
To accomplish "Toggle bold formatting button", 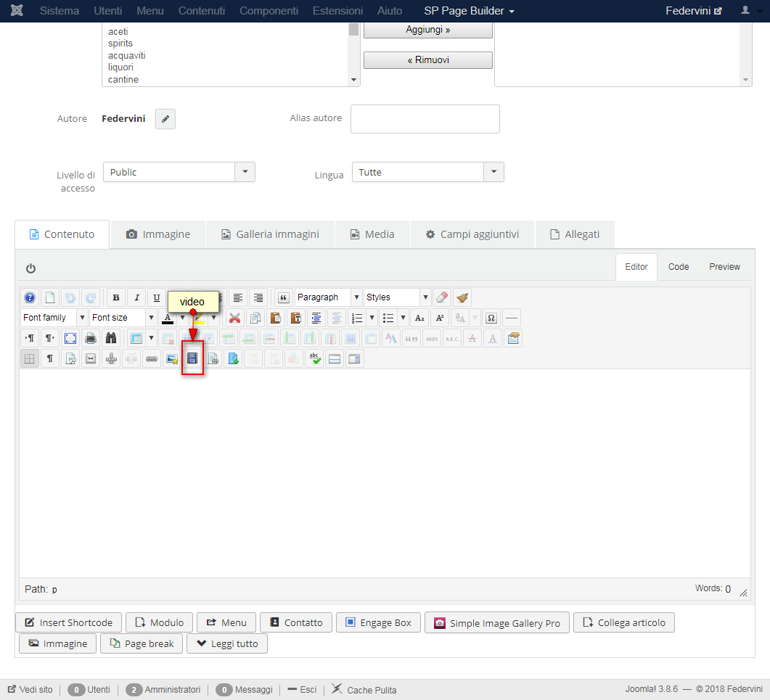I will (116, 297).
